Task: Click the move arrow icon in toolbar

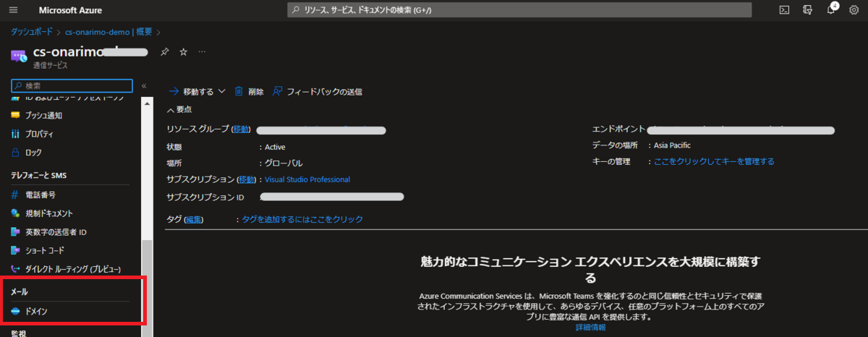Action: 174,92
